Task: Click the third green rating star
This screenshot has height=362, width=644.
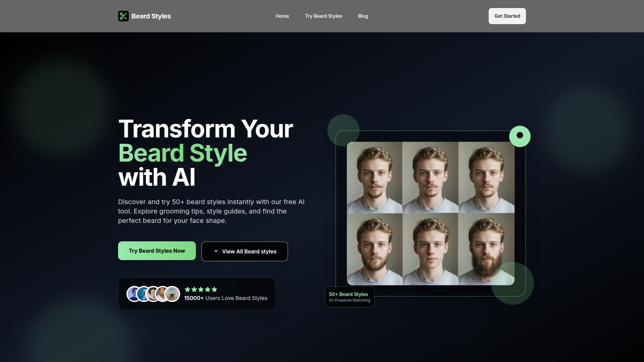Action: [x=201, y=289]
